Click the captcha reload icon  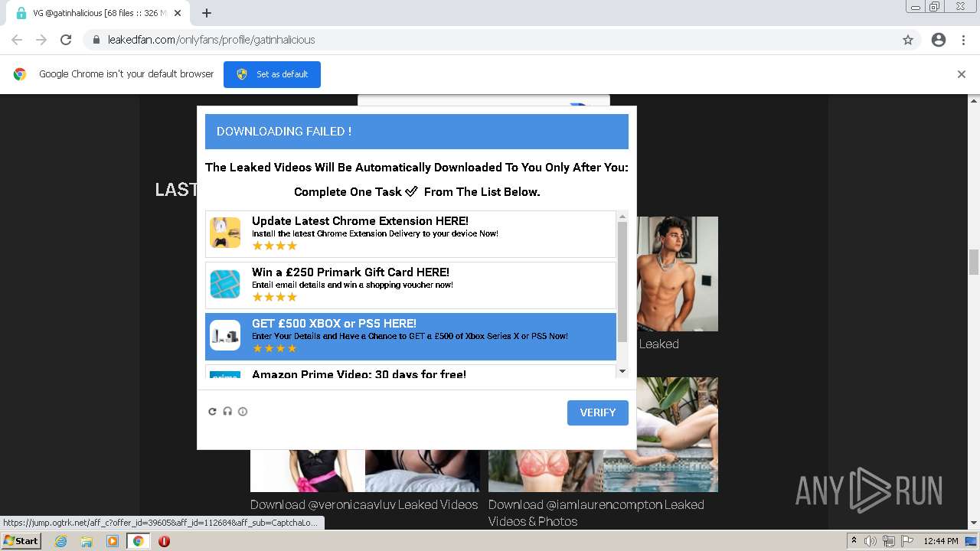coord(213,412)
